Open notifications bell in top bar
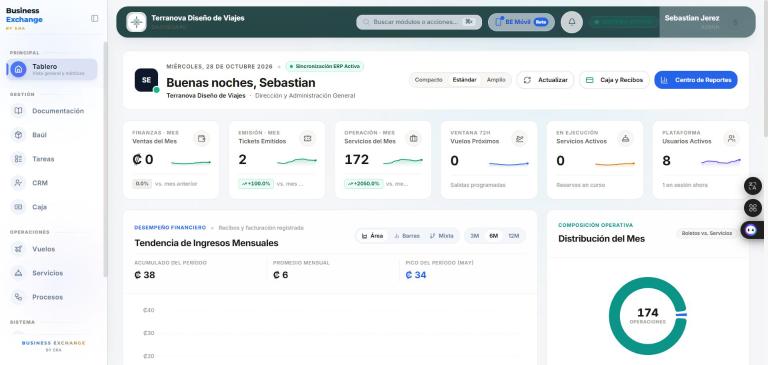 pyautogui.click(x=572, y=22)
